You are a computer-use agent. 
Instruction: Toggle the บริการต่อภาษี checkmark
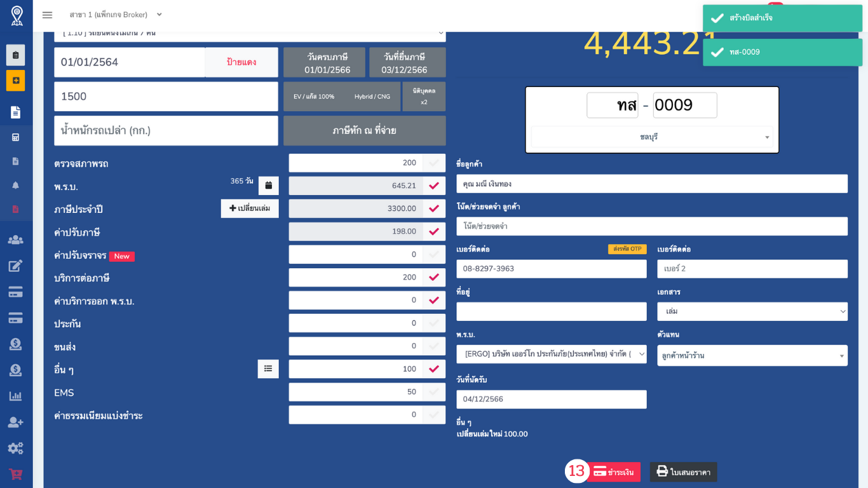coord(434,277)
